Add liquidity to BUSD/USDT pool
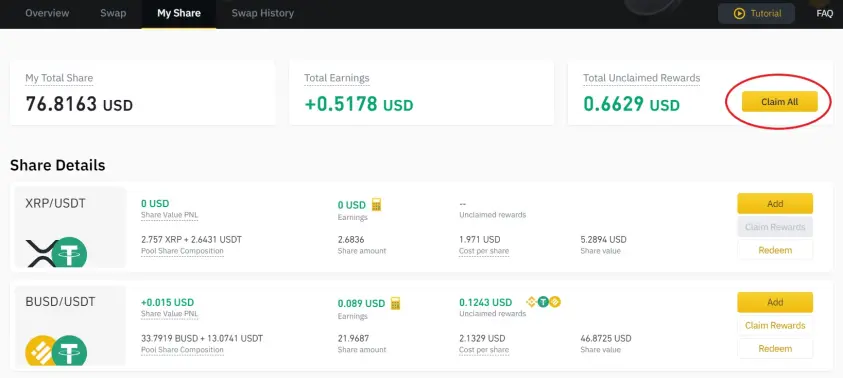This screenshot has height=378, width=843. coord(775,302)
